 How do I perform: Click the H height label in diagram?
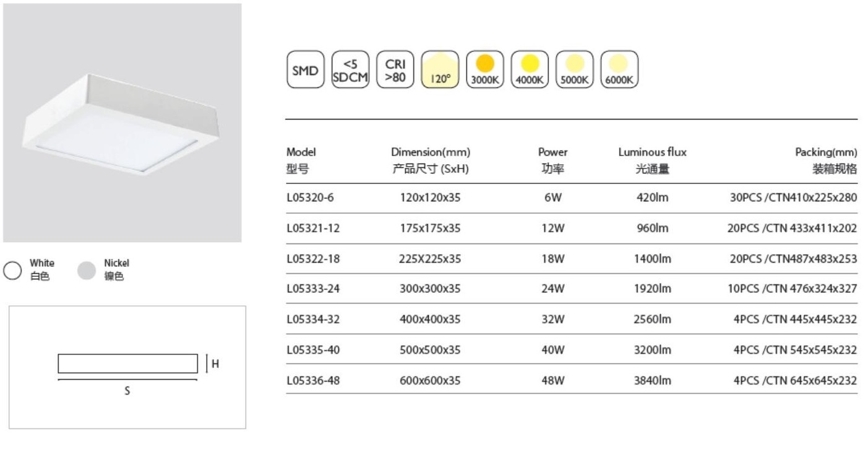(x=215, y=364)
